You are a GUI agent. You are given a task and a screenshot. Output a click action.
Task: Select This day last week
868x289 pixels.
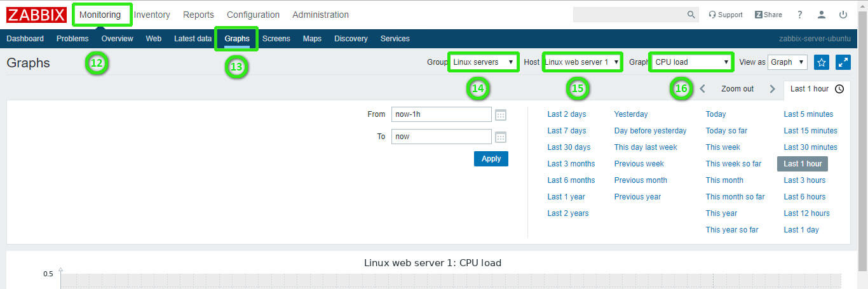[646, 147]
